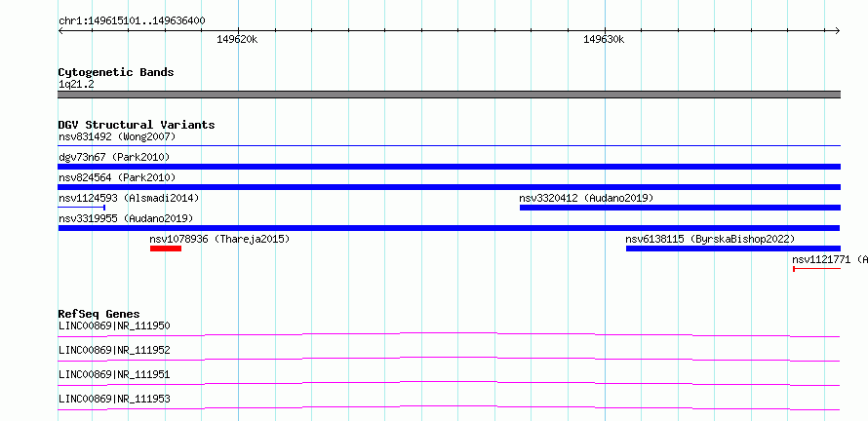This screenshot has width=868, height=421.
Task: Click the 1q21.2 cytogenetic band bar
Action: 449,95
